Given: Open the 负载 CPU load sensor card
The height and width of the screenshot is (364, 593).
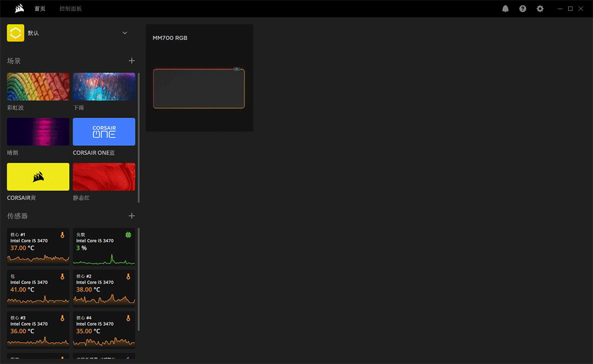Looking at the screenshot, I should [x=104, y=247].
